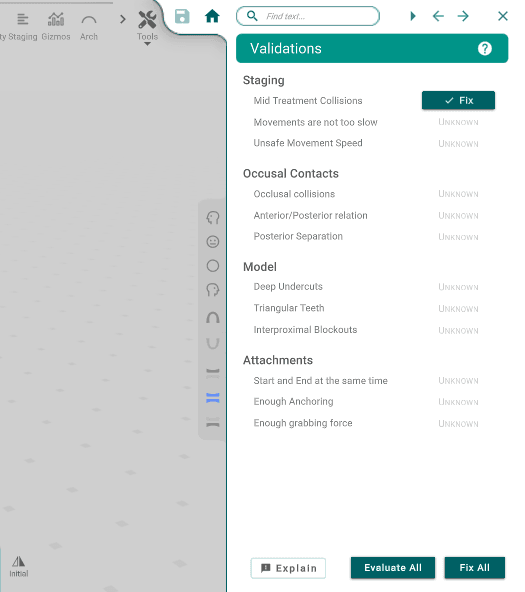Select Posterior Separation validation
This screenshot has height=592, width=525.
pyautogui.click(x=298, y=236)
